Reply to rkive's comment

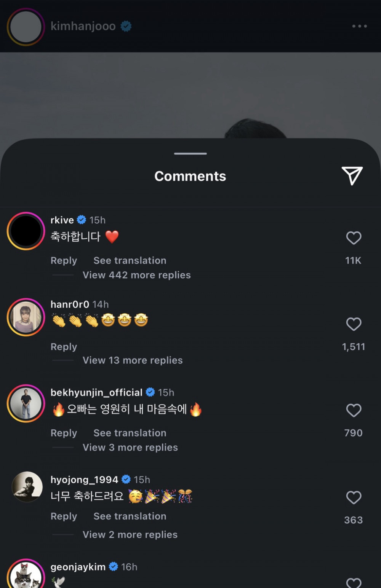pos(64,261)
